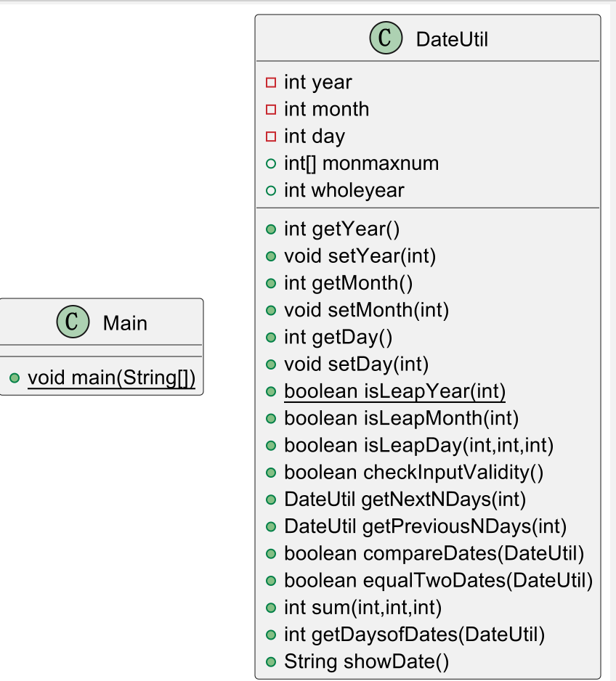Click the getPreviousNDays(int) method text
Image resolution: width=616 pixels, height=681 pixels.
(425, 527)
